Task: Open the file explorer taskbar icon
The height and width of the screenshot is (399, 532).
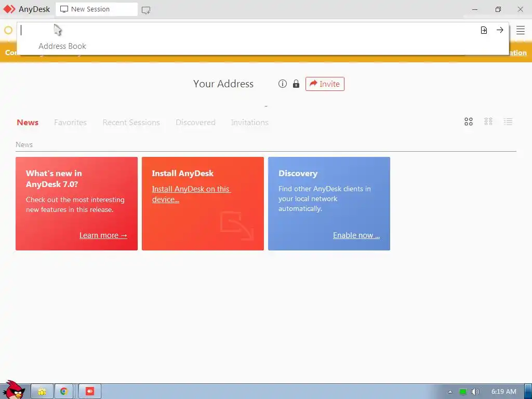Action: (x=42, y=392)
